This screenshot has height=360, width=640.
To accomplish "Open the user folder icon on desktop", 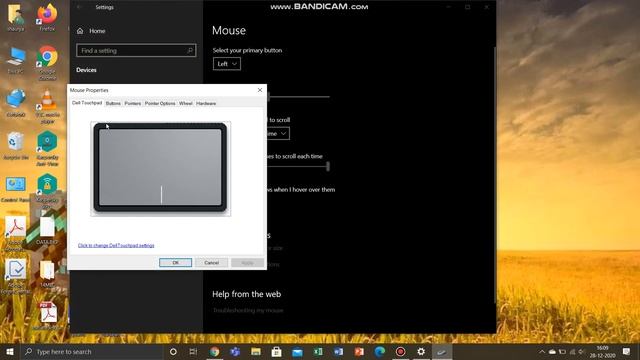I will [x=16, y=18].
